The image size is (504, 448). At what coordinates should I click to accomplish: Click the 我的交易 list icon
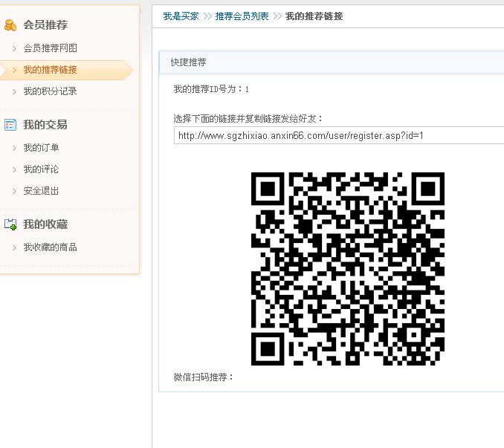pos(10,125)
